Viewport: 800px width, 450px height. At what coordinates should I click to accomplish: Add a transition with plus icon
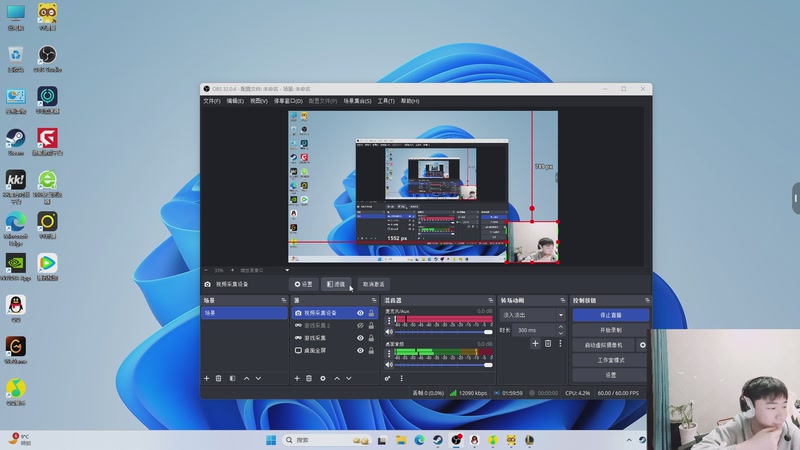tap(535, 343)
